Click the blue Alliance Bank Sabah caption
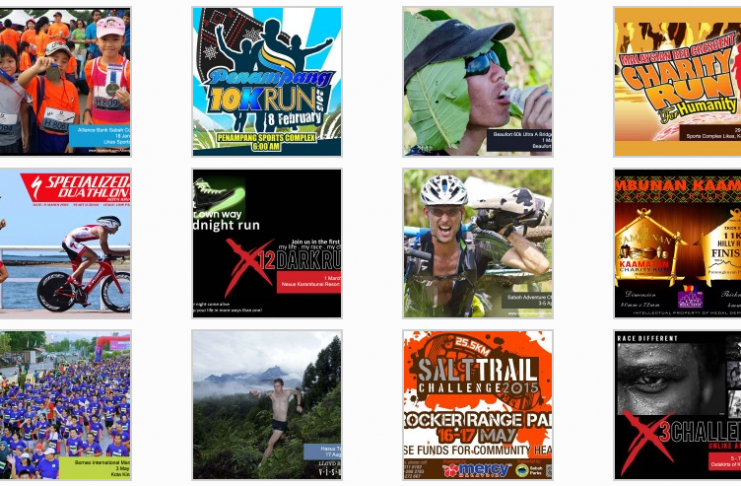The image size is (741, 486). tap(100, 136)
